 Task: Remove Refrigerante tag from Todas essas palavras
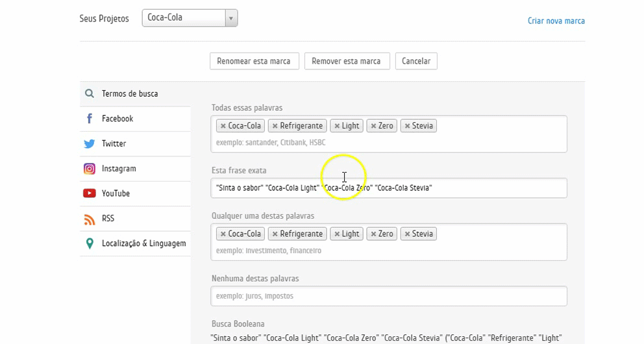tap(275, 126)
